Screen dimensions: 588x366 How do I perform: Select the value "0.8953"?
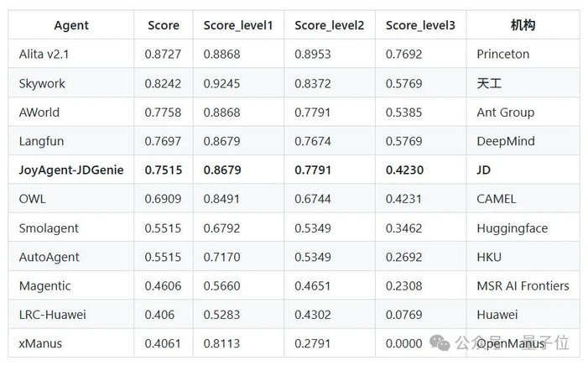313,55
